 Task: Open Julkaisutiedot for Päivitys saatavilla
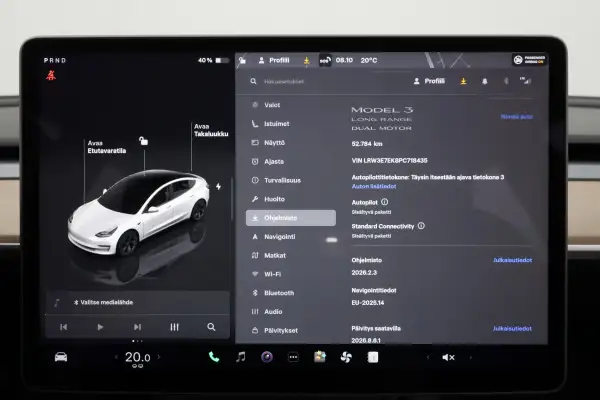coord(512,328)
